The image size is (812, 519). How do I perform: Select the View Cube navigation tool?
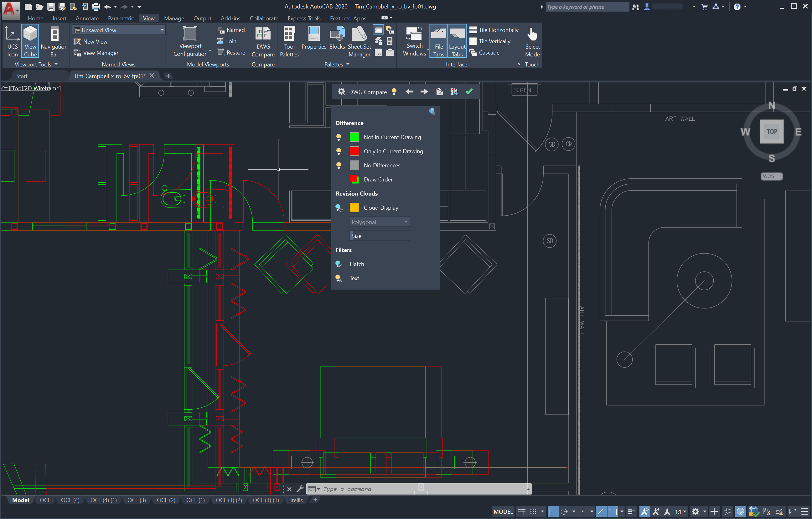[30, 42]
